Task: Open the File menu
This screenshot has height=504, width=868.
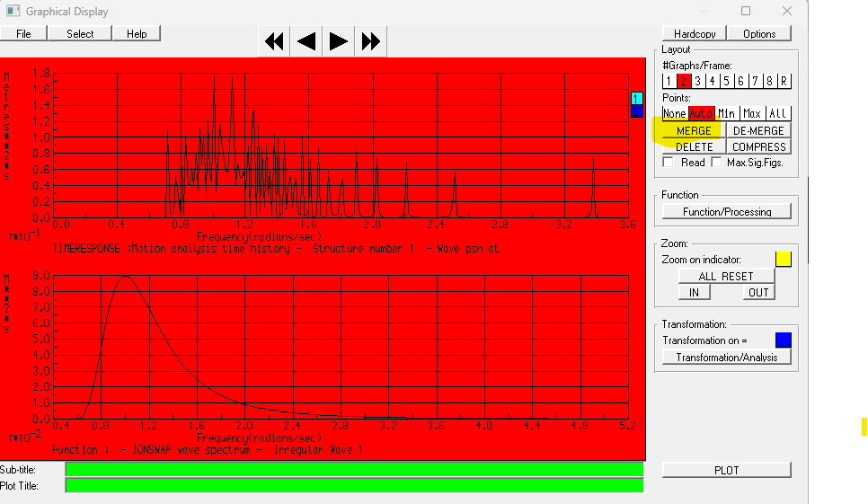Action: click(x=23, y=34)
